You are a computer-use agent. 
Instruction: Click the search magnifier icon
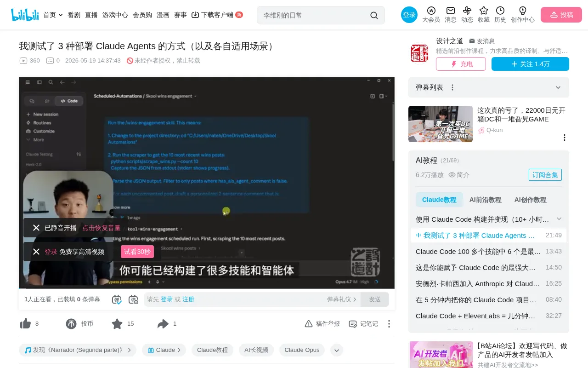374,15
